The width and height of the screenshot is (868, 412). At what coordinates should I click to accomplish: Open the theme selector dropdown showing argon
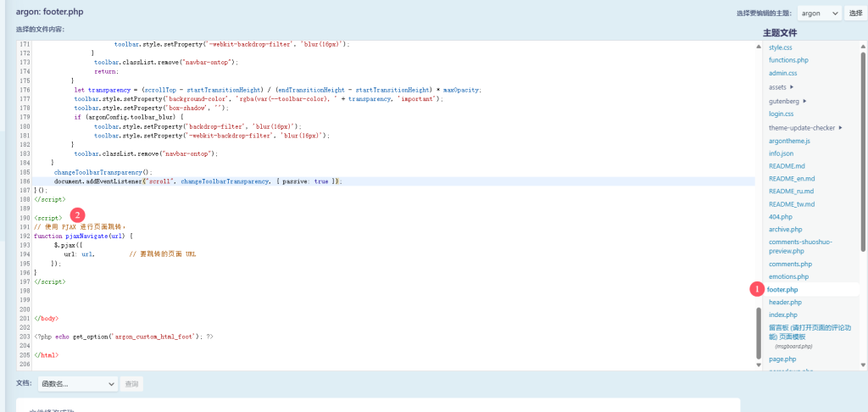pyautogui.click(x=820, y=14)
